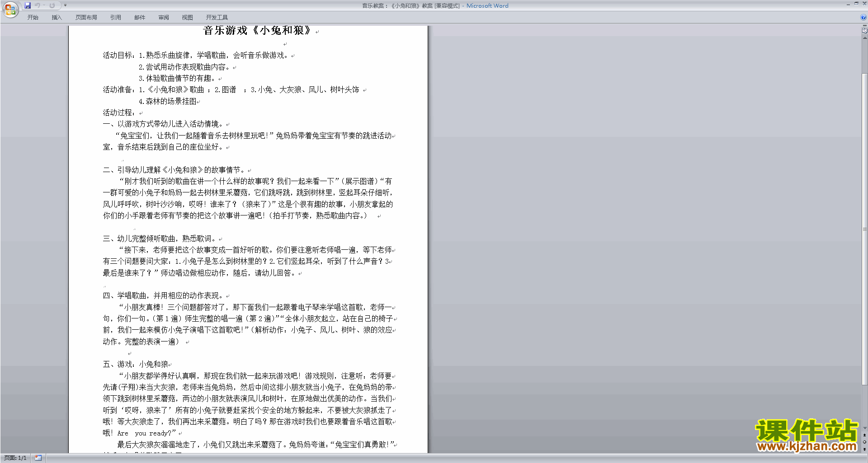Click the macro recording icon in status bar
868x463 pixels.
pos(38,458)
